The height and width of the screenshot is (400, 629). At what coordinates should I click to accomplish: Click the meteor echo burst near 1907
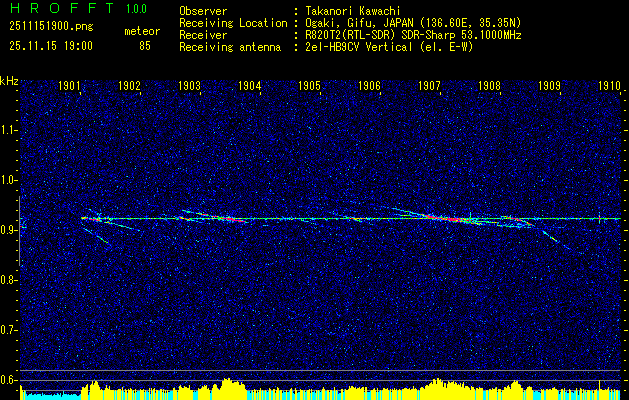(x=446, y=218)
